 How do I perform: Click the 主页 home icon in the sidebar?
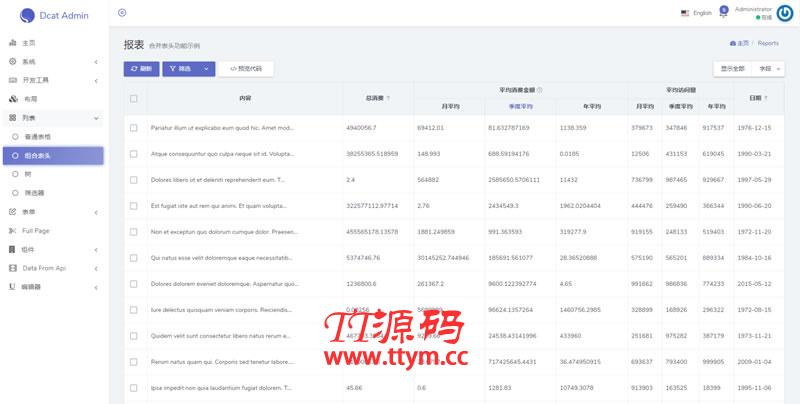[x=13, y=43]
